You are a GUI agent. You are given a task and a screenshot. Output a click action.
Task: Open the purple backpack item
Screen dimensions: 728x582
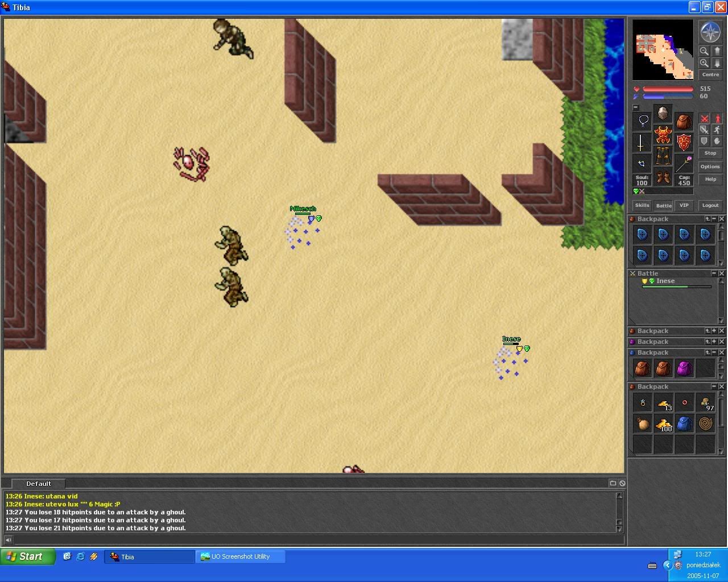click(x=684, y=369)
